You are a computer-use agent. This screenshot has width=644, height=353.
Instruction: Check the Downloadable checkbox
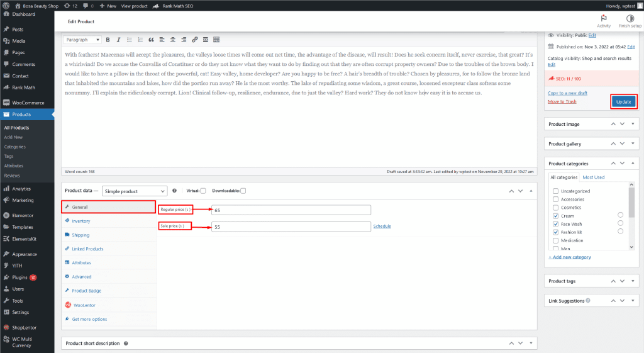243,191
